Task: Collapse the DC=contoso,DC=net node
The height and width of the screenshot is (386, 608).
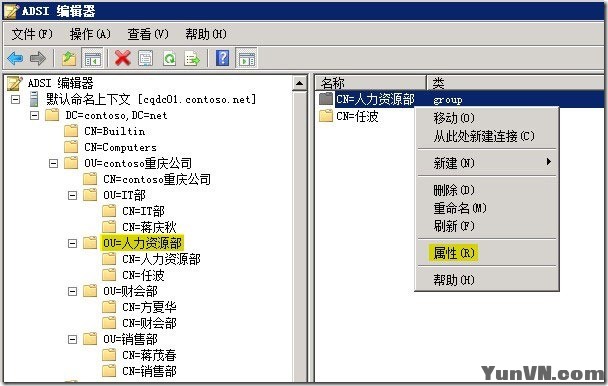Action: [35, 115]
